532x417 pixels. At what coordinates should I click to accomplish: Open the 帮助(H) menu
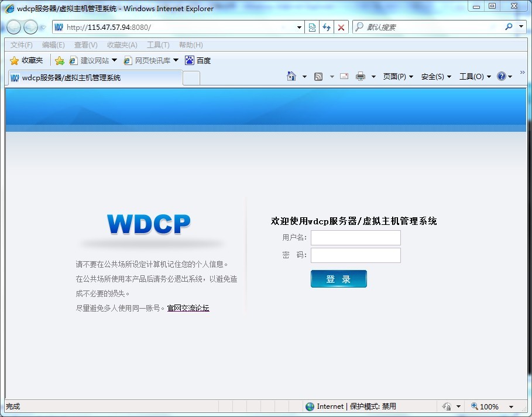point(191,45)
